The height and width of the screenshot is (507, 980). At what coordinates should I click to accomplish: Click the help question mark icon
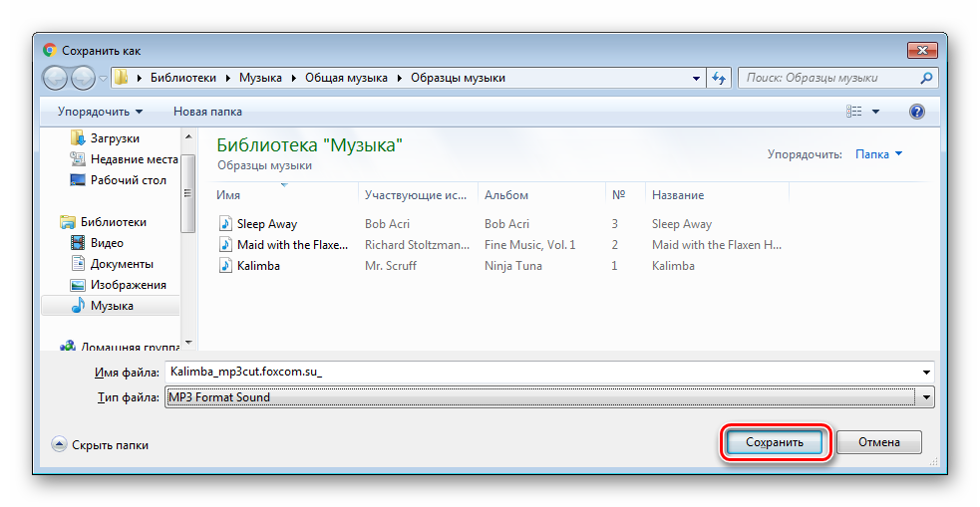pos(917,112)
